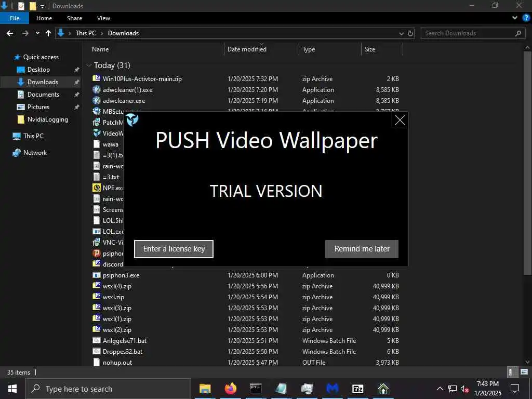Collapse the Today (31) group
Viewport: 532px width, 399px height.
(x=89, y=65)
